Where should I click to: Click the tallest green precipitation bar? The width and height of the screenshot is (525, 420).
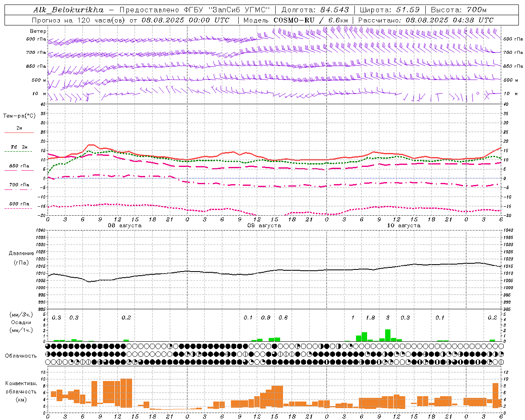(x=388, y=335)
